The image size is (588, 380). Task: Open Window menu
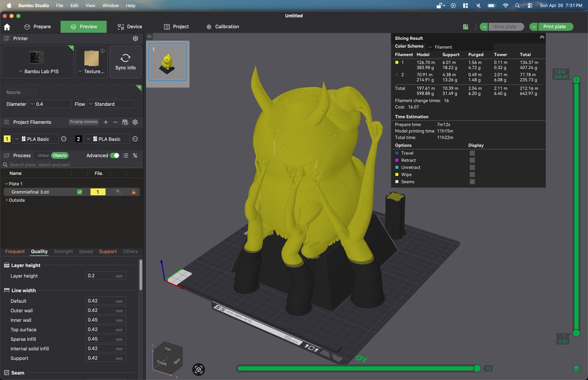[x=110, y=5]
